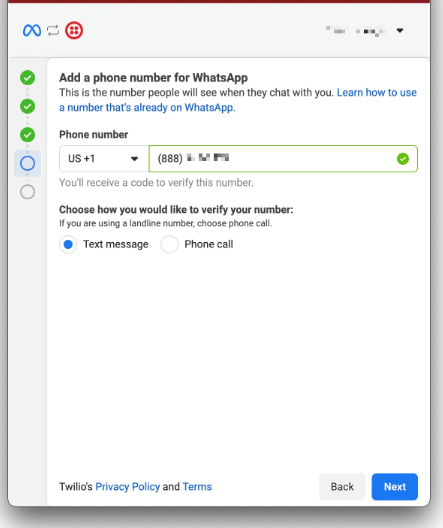Select the first completed step checkmark
Screen dimensions: 443x528
click(x=28, y=78)
